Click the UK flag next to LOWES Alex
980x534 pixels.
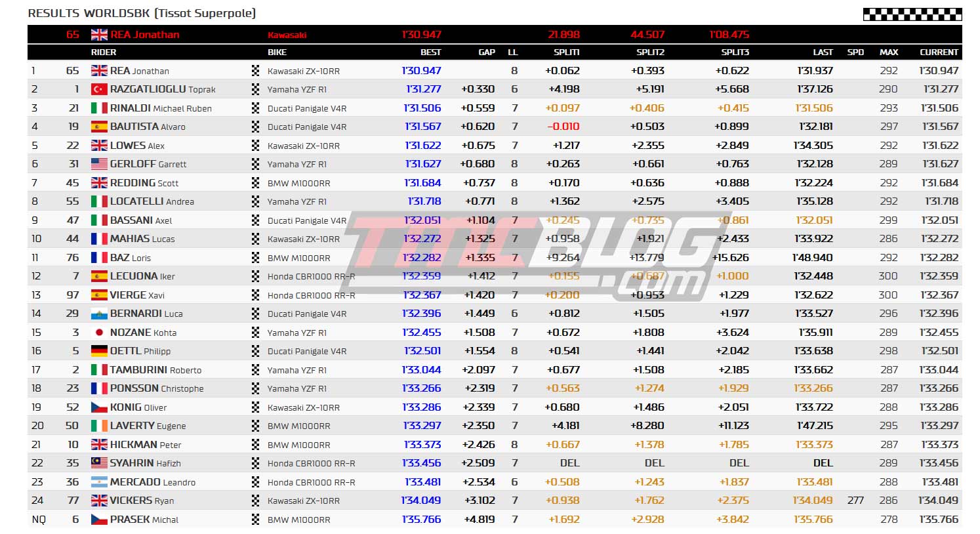(99, 145)
